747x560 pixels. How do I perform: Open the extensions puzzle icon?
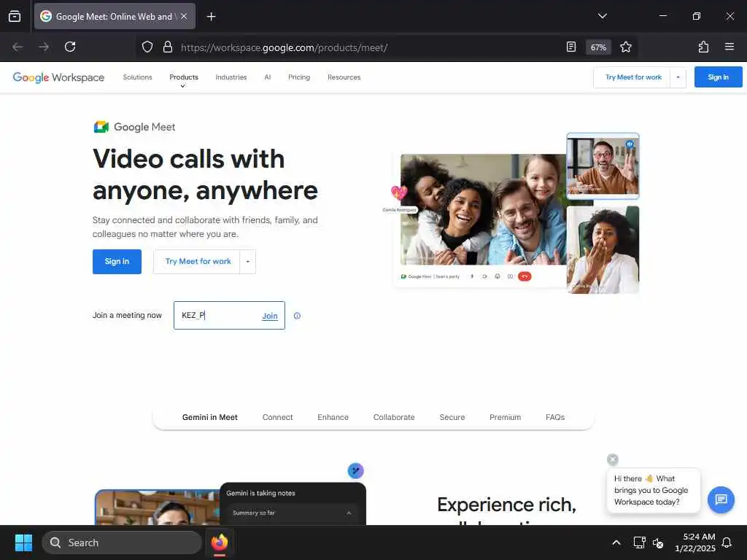click(703, 47)
